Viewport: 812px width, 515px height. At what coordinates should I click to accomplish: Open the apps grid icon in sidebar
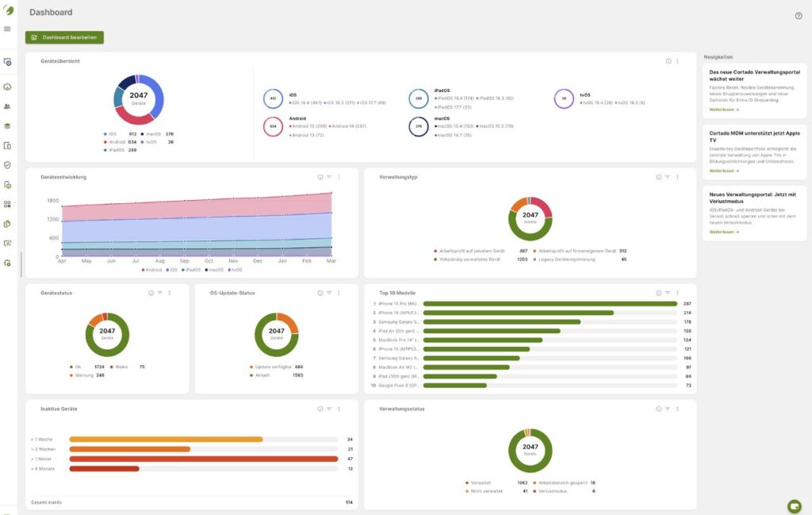8,204
